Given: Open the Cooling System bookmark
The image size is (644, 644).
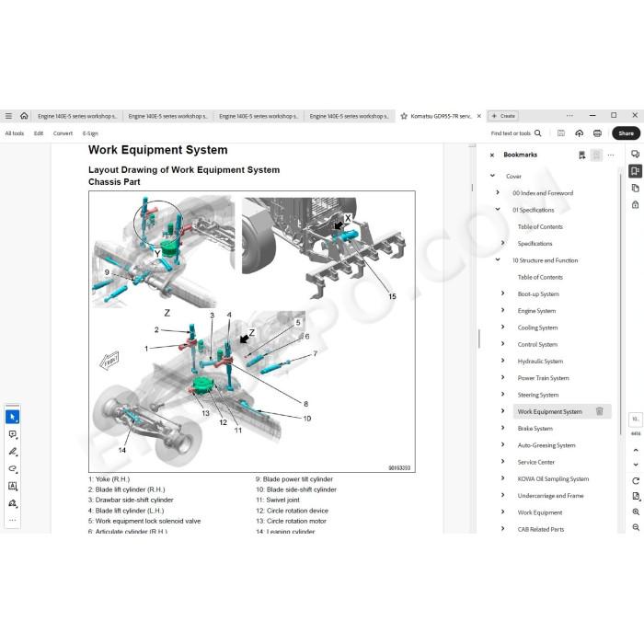Looking at the screenshot, I should click(537, 328).
